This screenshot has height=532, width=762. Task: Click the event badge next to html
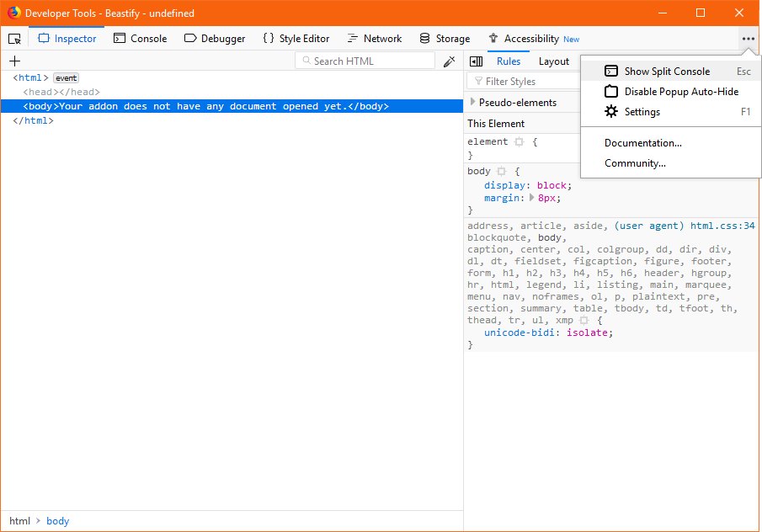tap(67, 78)
